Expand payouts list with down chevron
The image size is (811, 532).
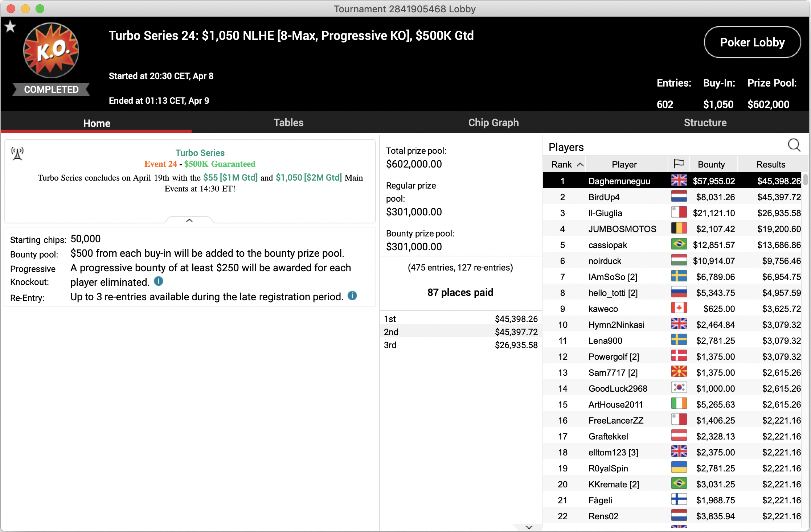coord(529,527)
